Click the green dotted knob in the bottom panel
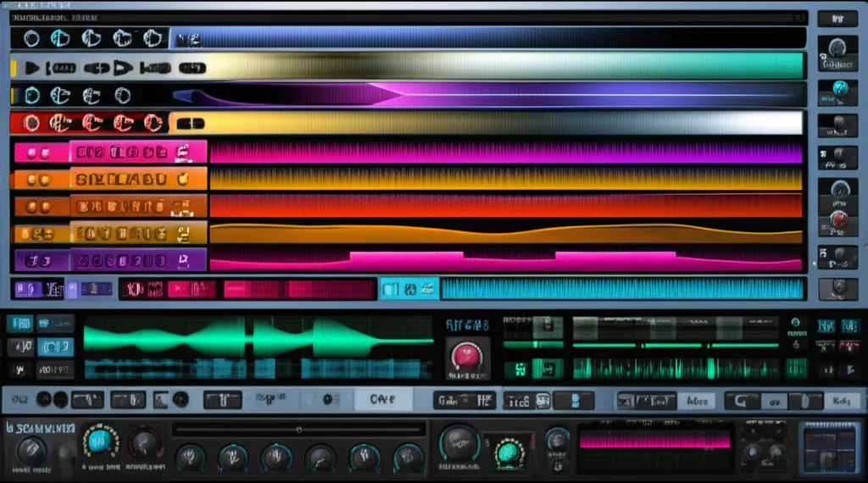868x483 pixels. 509,452
